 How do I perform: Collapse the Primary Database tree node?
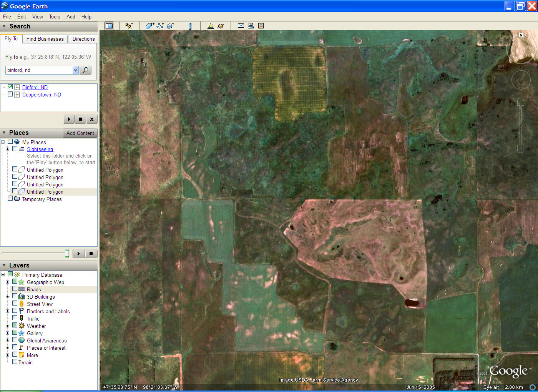pos(3,275)
